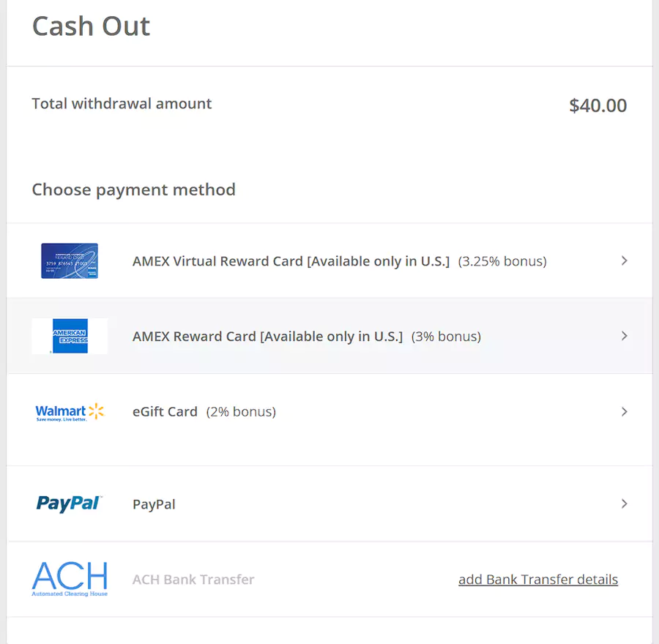Click the $40.00 withdrawal amount
Image resolution: width=659 pixels, height=644 pixels.
pyautogui.click(x=598, y=105)
